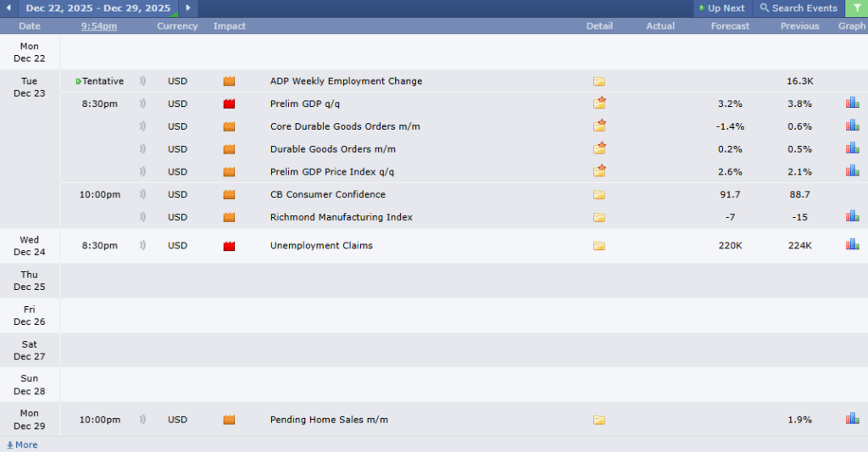This screenshot has height=452, width=868.
Task: Open detail folder for Prelim GDP q/q
Action: point(599,103)
